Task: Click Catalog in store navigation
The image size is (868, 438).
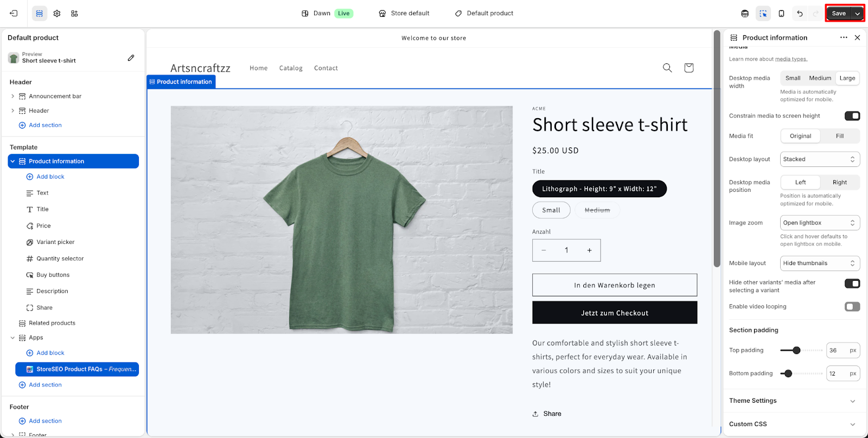Action: [x=291, y=68]
